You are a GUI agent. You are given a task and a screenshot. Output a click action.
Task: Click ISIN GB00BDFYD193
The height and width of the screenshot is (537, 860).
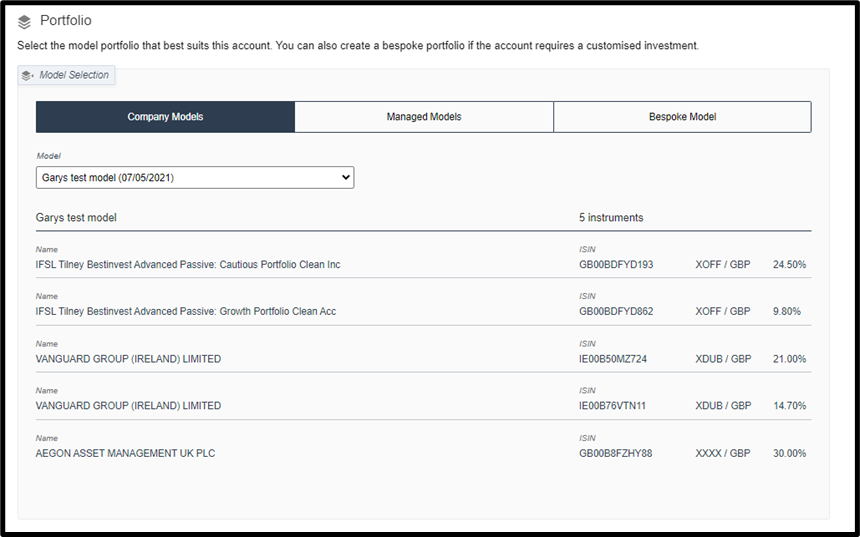(x=616, y=265)
